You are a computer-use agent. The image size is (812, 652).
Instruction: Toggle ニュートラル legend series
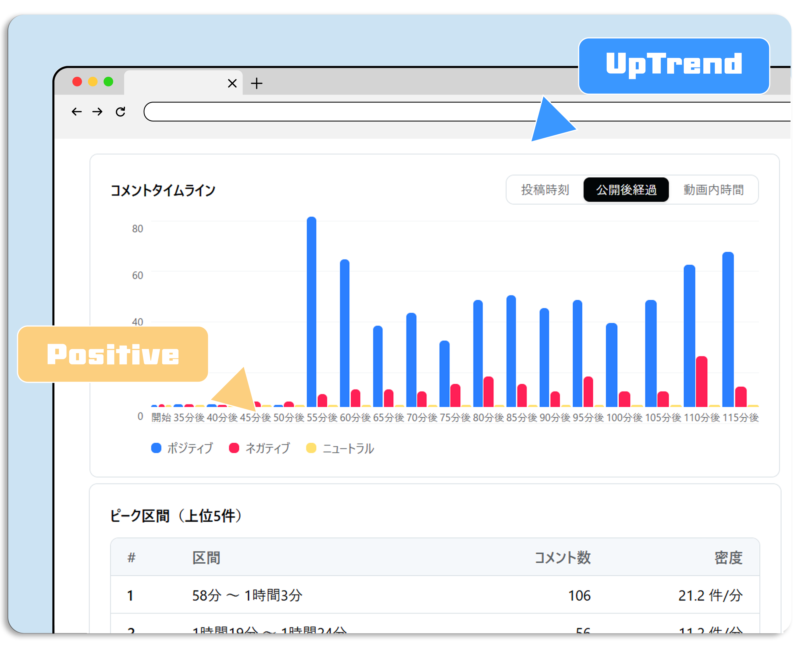coord(340,448)
